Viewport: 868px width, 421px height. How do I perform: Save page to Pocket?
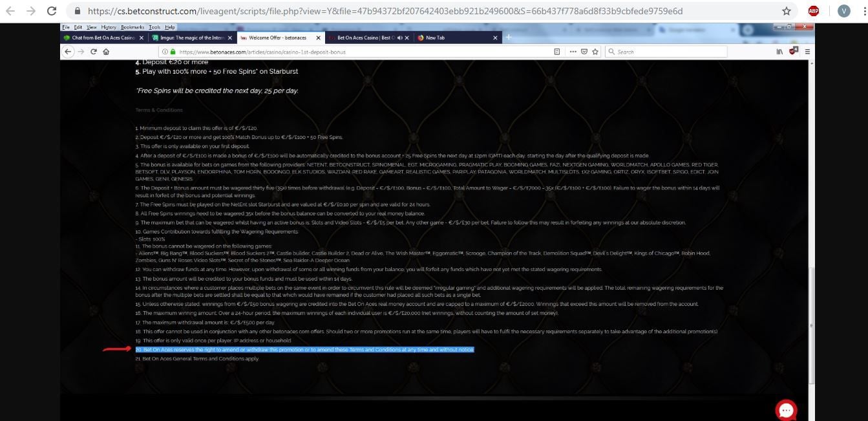[x=584, y=52]
